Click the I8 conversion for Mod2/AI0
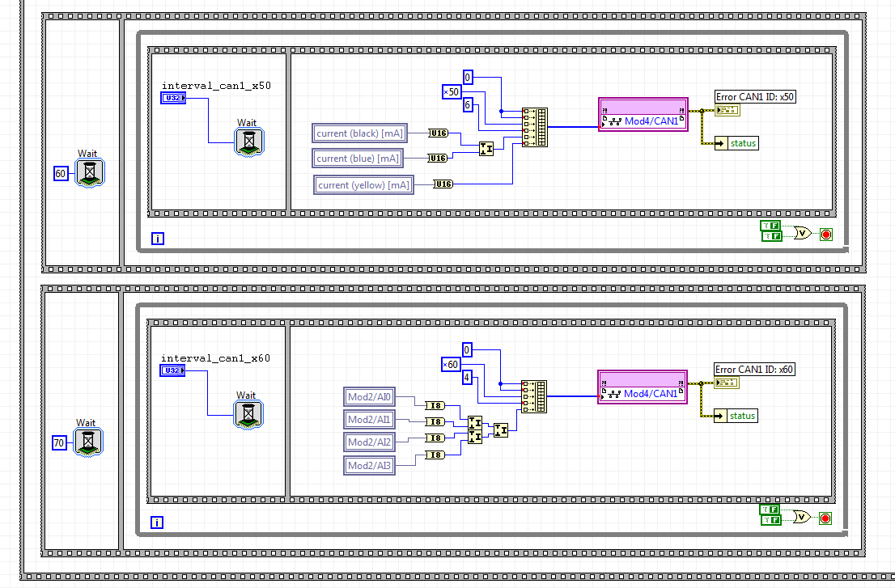Image resolution: width=895 pixels, height=588 pixels. 435,405
